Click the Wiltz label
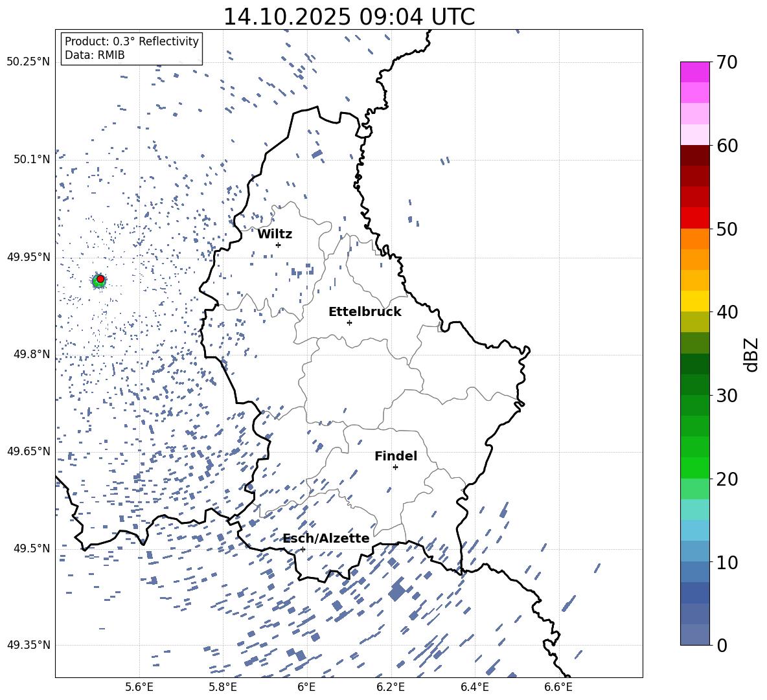 (x=275, y=234)
